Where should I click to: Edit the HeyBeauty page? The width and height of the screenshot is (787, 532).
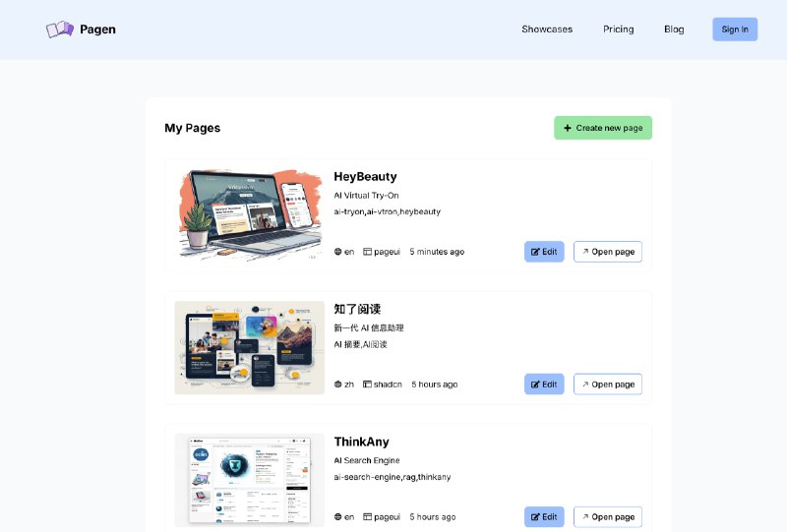click(544, 252)
